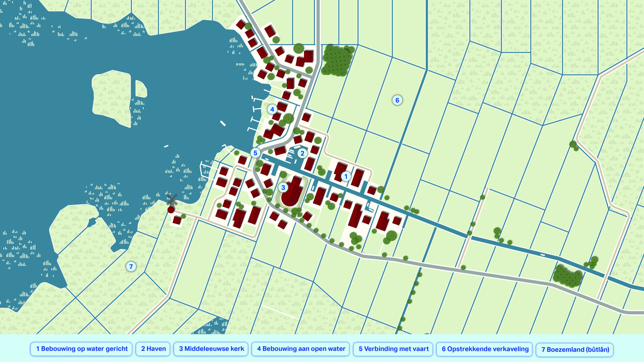Select marker 7 on the boezemland

[x=131, y=266]
